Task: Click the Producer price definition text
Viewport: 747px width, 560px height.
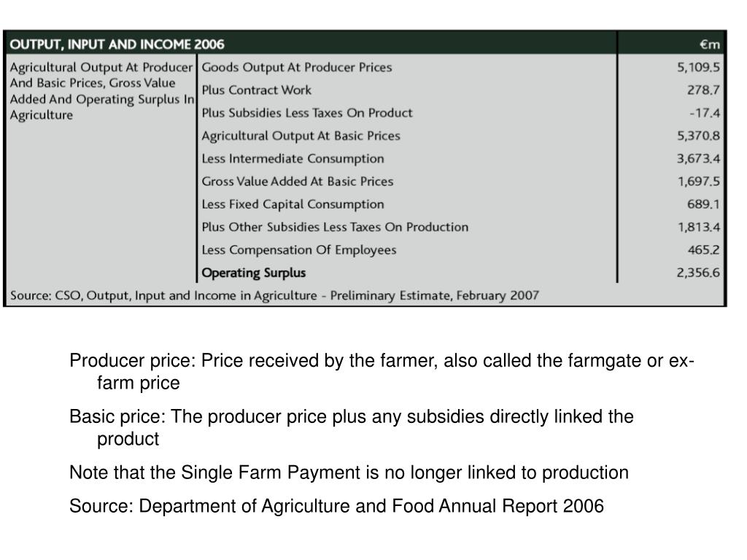Action: pos(382,371)
